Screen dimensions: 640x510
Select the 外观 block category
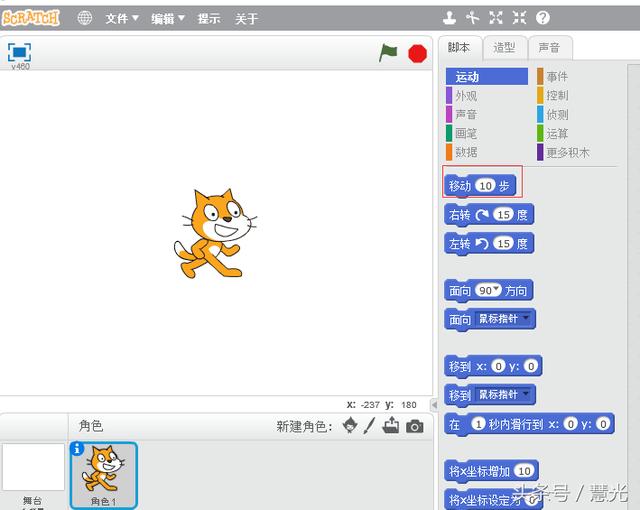tap(462, 95)
